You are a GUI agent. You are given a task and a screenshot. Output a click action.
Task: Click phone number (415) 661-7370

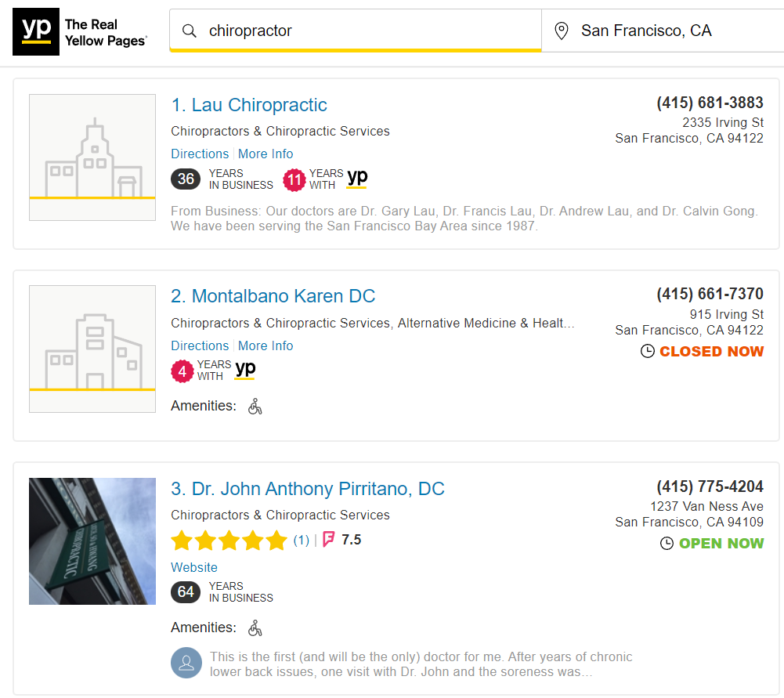click(710, 294)
